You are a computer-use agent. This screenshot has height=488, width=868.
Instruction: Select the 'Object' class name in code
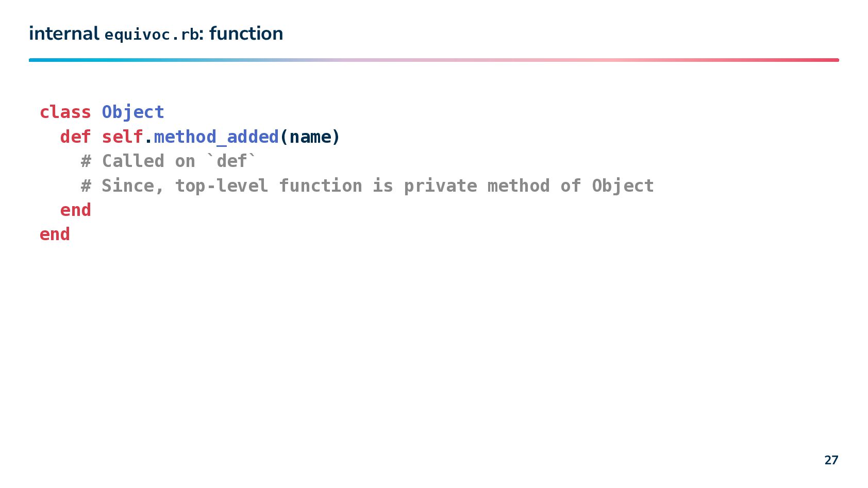point(133,112)
